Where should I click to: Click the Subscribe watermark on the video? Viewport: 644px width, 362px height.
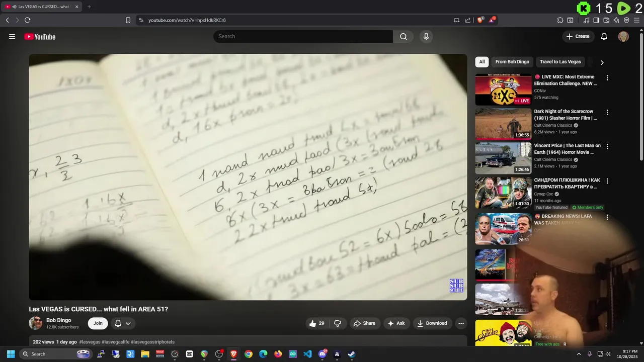[456, 286]
